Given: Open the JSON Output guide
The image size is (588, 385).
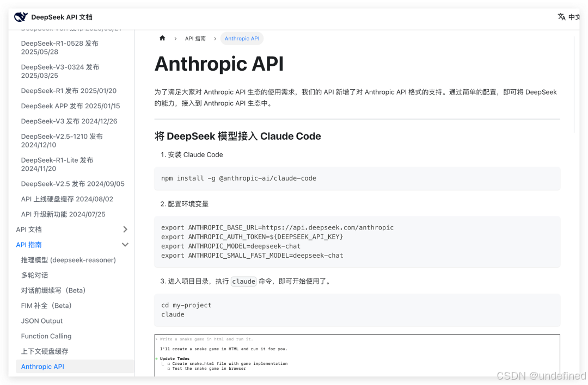Looking at the screenshot, I should (41, 321).
